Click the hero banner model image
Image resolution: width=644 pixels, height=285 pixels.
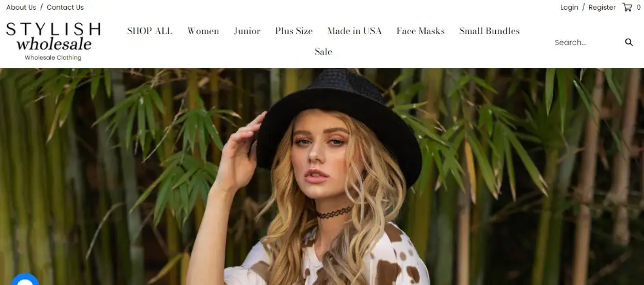click(322, 177)
